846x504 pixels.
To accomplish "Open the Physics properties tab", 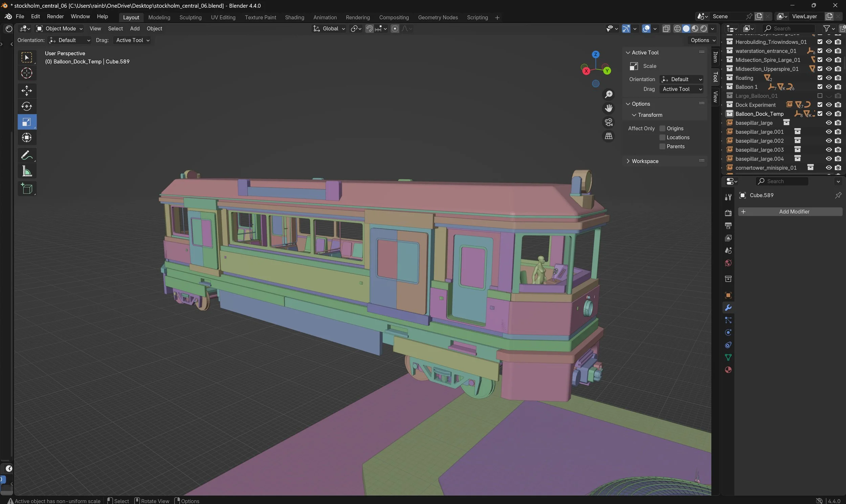I will (728, 332).
